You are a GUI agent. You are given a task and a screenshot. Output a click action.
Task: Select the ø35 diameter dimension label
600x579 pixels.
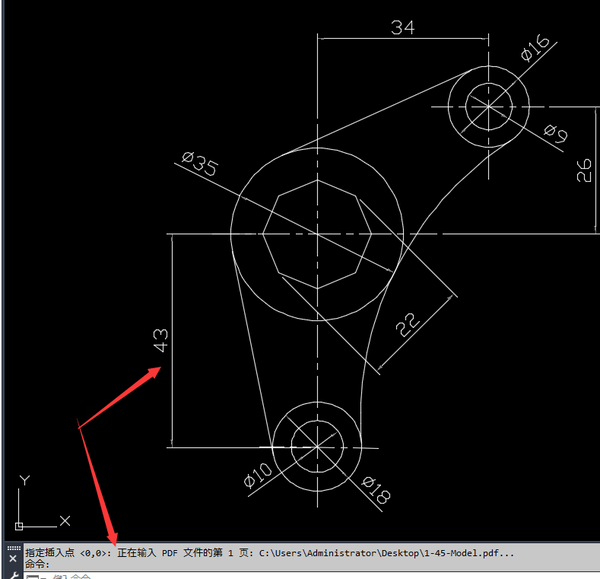click(200, 165)
